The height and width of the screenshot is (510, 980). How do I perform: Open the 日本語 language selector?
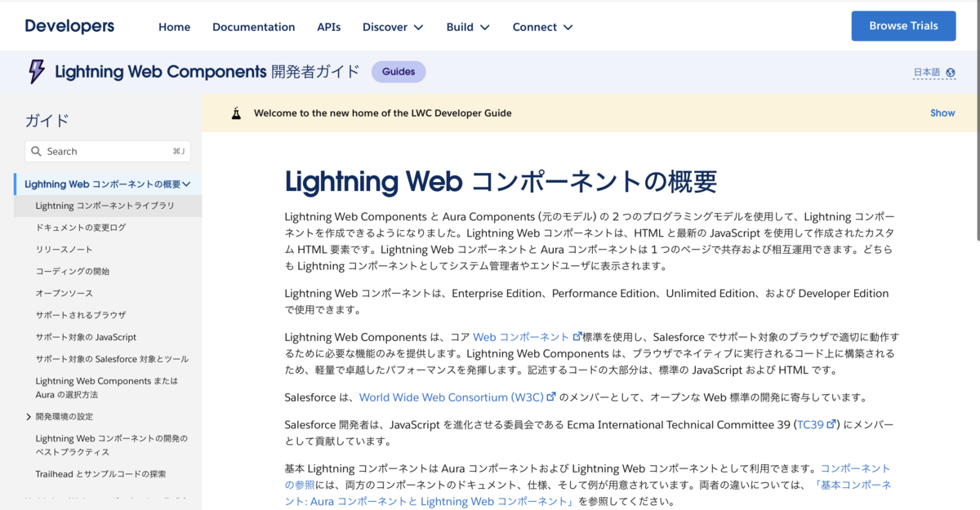click(x=927, y=73)
